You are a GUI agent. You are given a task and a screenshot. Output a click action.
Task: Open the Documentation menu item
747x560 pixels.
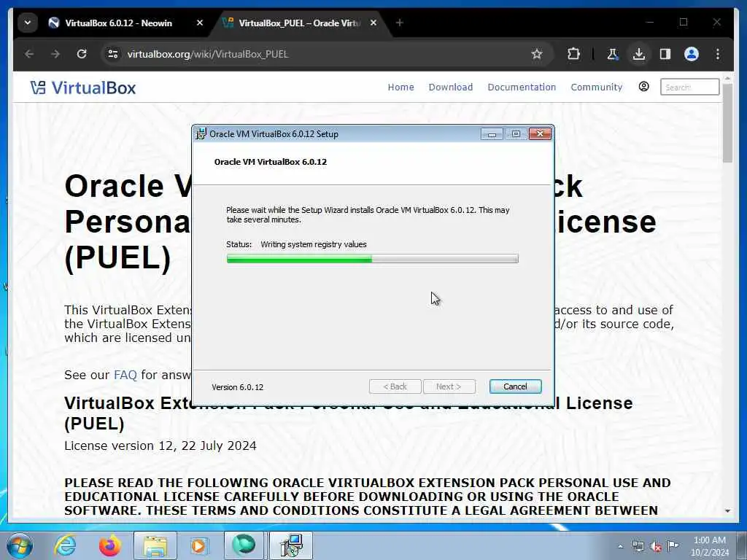[x=522, y=87]
